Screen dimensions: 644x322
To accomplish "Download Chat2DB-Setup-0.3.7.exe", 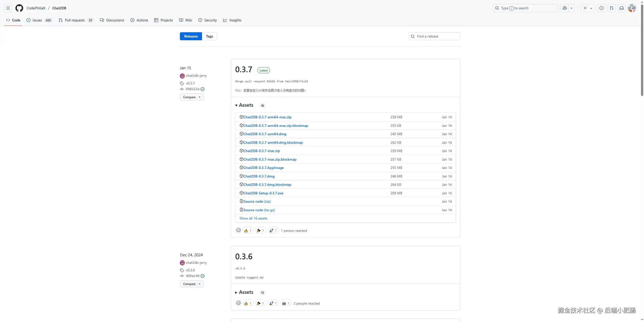I will pyautogui.click(x=263, y=193).
